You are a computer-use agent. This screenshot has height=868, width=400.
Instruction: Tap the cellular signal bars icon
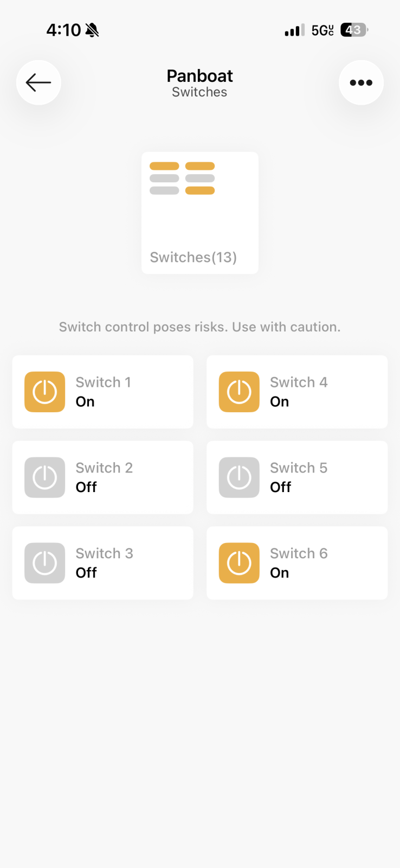tap(294, 30)
